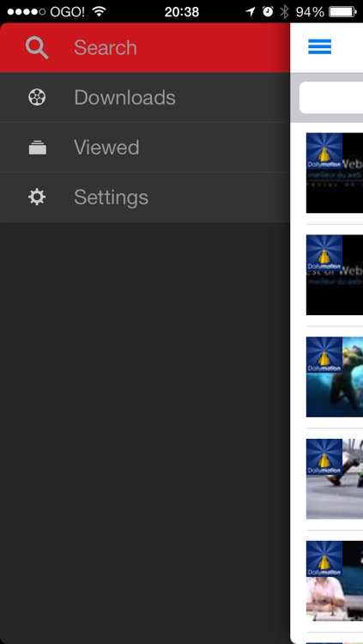
Task: Close the side menu with hamburger icon
Action: click(319, 47)
